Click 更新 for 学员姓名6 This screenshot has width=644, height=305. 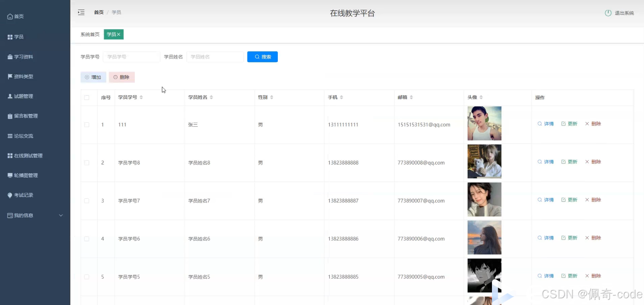(569, 238)
